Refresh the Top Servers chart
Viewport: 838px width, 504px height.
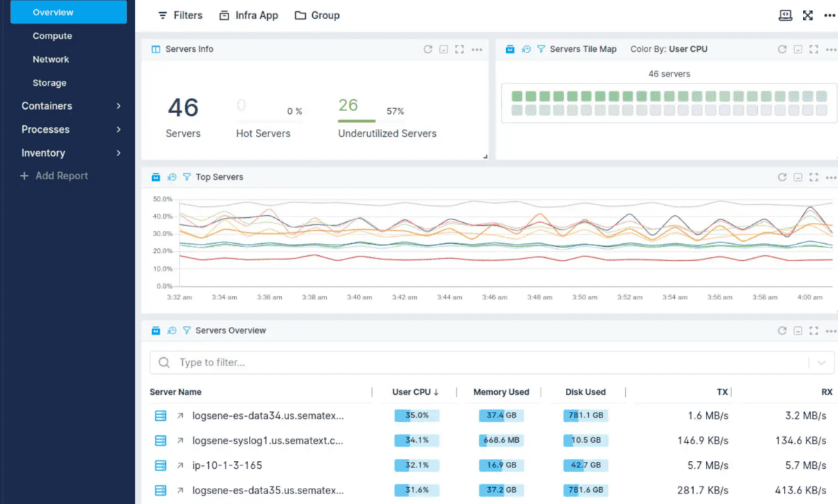pos(782,177)
